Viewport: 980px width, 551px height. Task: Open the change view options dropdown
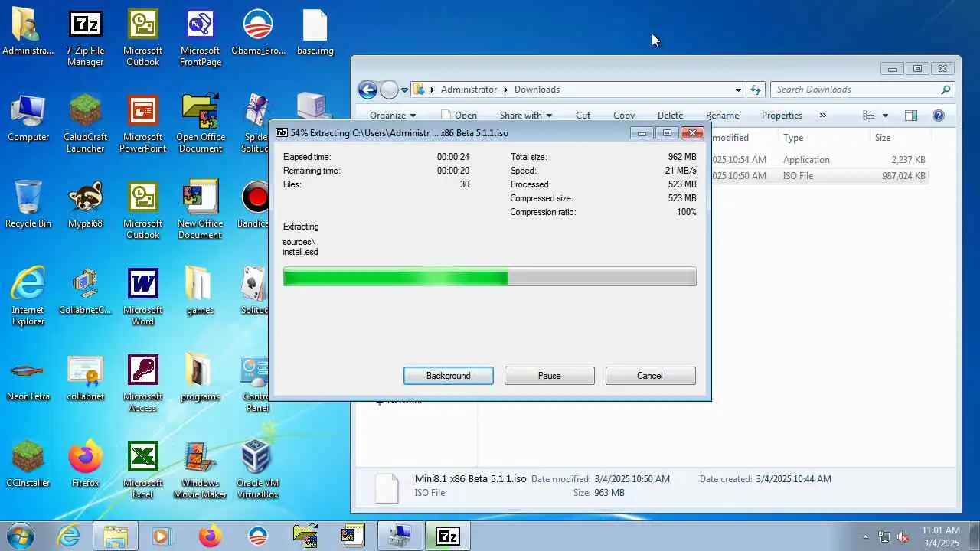[885, 116]
